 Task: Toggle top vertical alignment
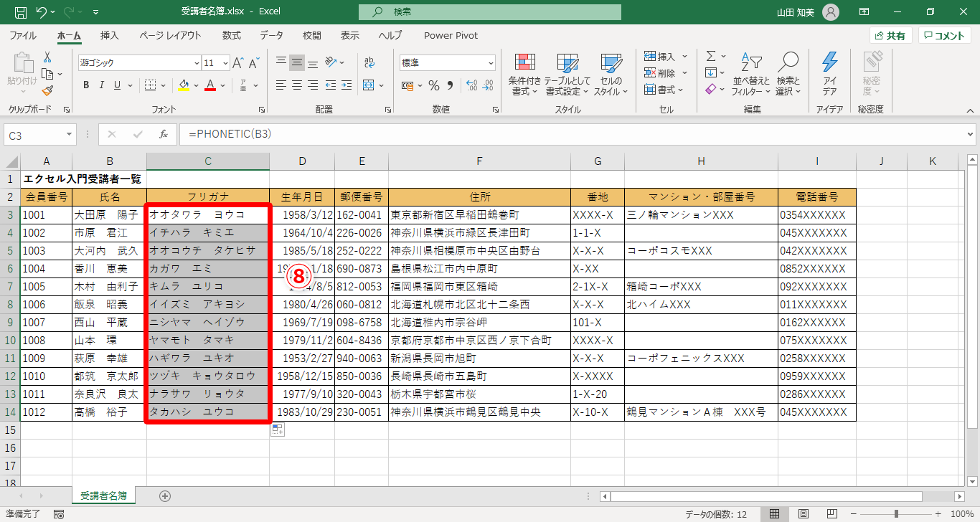(281, 62)
